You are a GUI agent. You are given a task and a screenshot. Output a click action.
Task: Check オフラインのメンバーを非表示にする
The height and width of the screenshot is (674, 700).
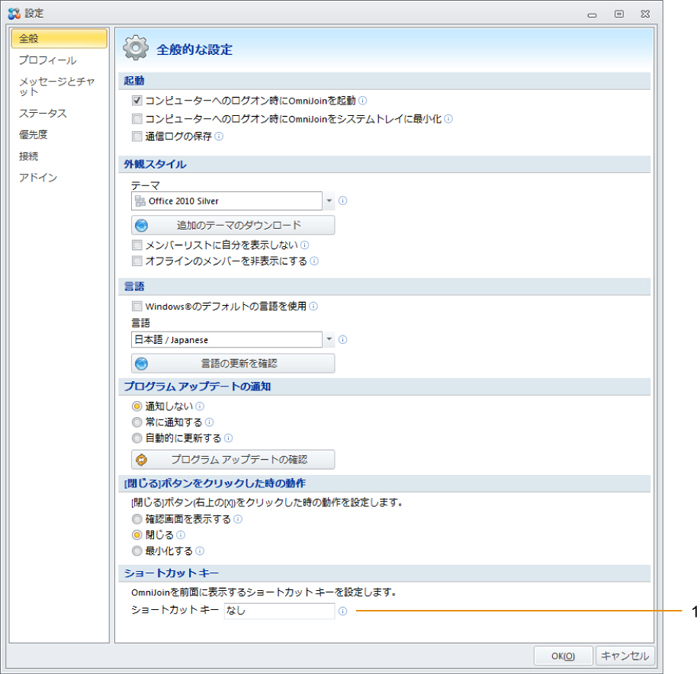pyautogui.click(x=137, y=261)
